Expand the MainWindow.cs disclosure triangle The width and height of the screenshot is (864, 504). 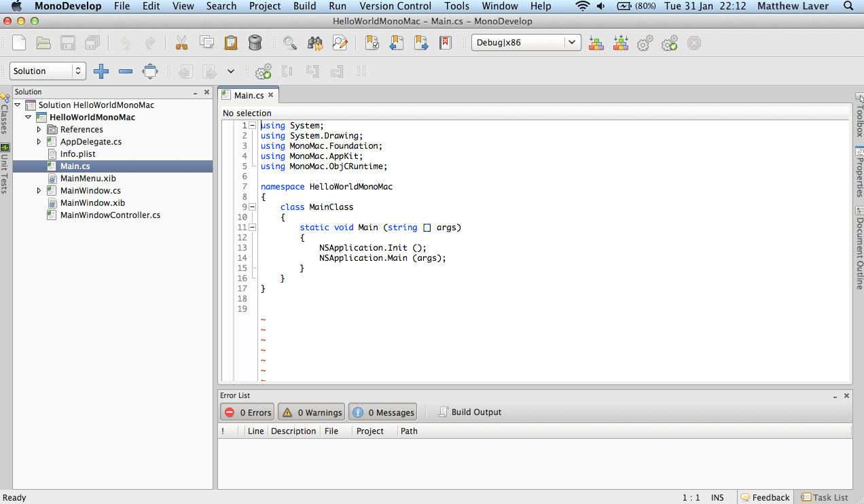point(39,191)
